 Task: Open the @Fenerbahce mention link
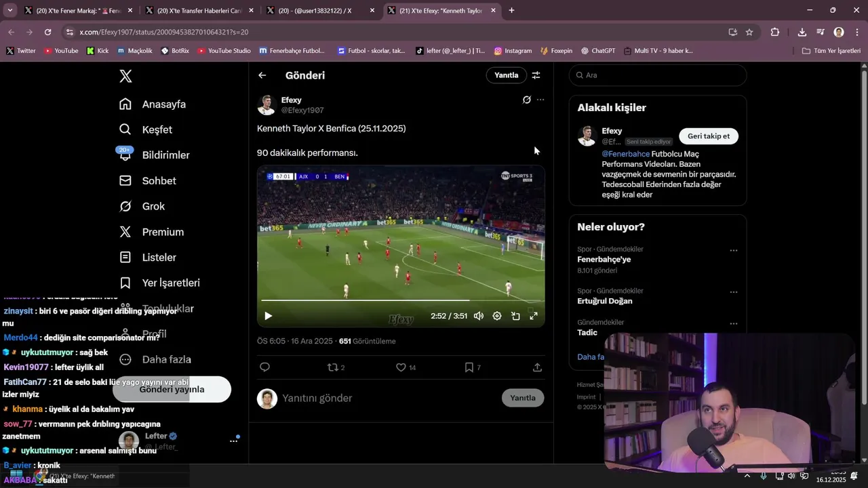coord(625,154)
